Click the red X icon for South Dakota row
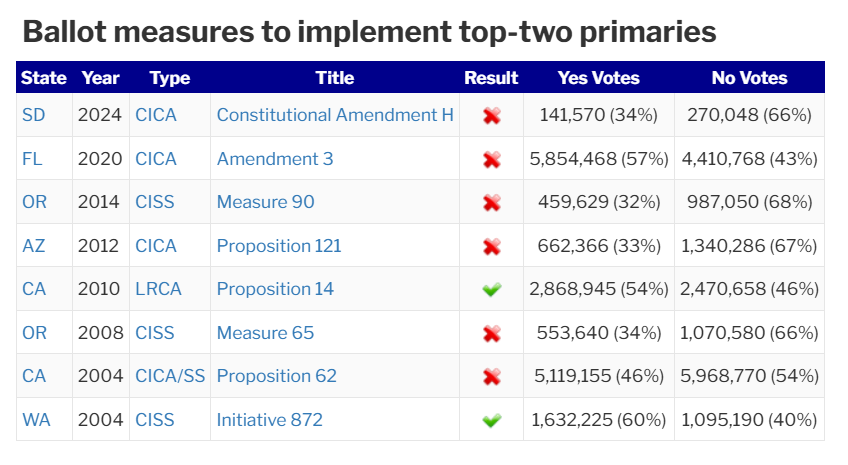The image size is (848, 465). click(x=491, y=116)
